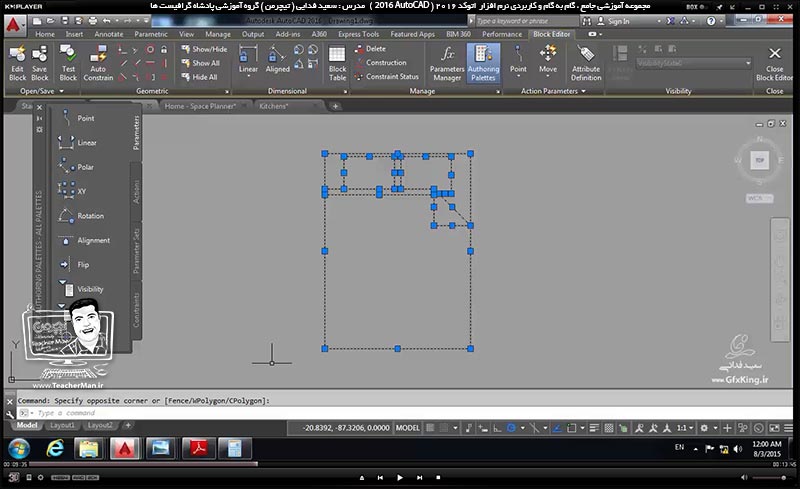The image size is (800, 489).
Task: Select the Move action tool
Action: (x=548, y=61)
